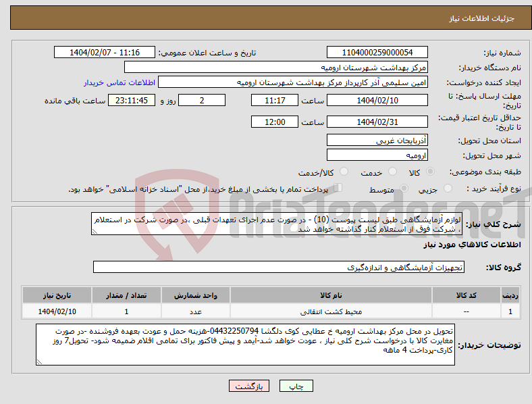Screen dimensions: 532x404
Task: Click the تاریخ نیاز column header
Action: coord(57,295)
